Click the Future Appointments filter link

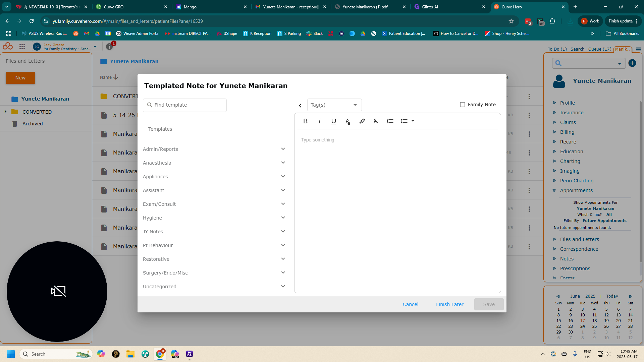coord(604,221)
